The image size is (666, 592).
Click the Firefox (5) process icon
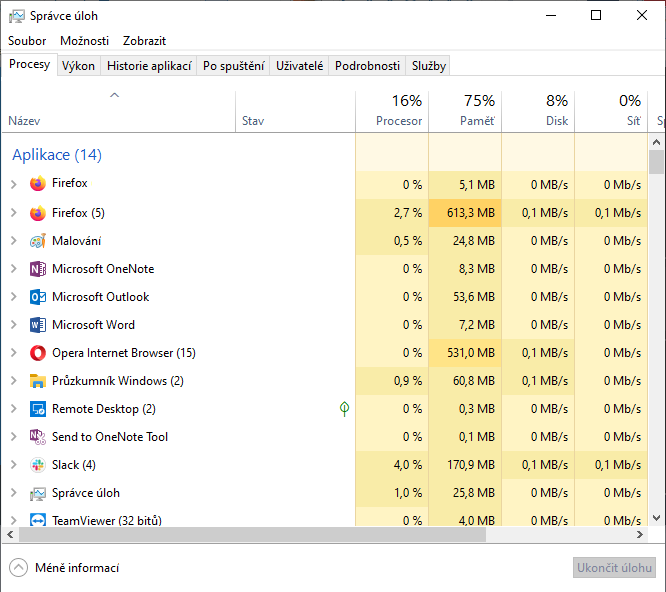coord(38,213)
